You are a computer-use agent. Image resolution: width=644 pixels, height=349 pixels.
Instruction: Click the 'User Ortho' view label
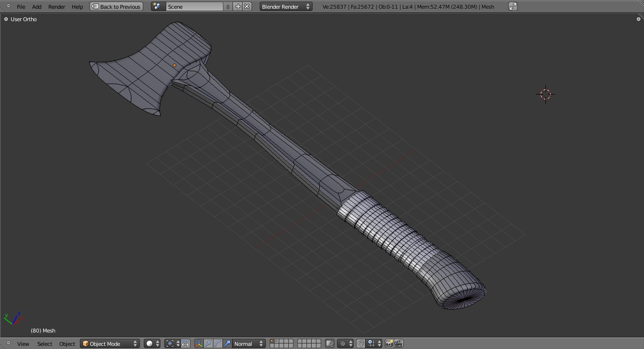pyautogui.click(x=23, y=19)
